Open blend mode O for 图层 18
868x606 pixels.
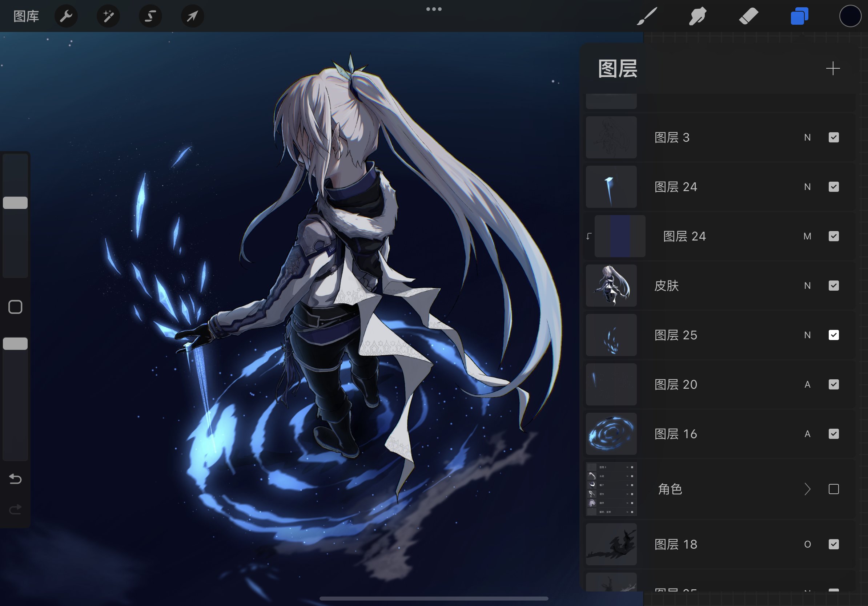[808, 544]
